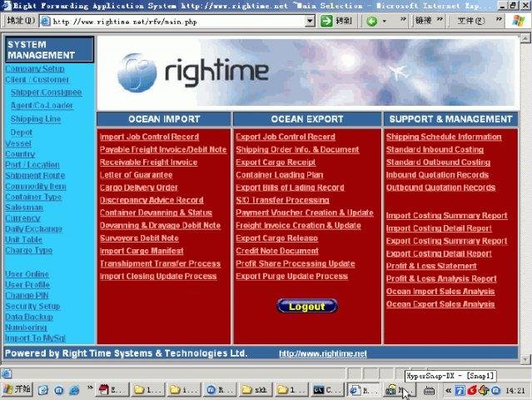532x400 pixels.
Task: Open the Daily Exchange link
Action: (33, 229)
